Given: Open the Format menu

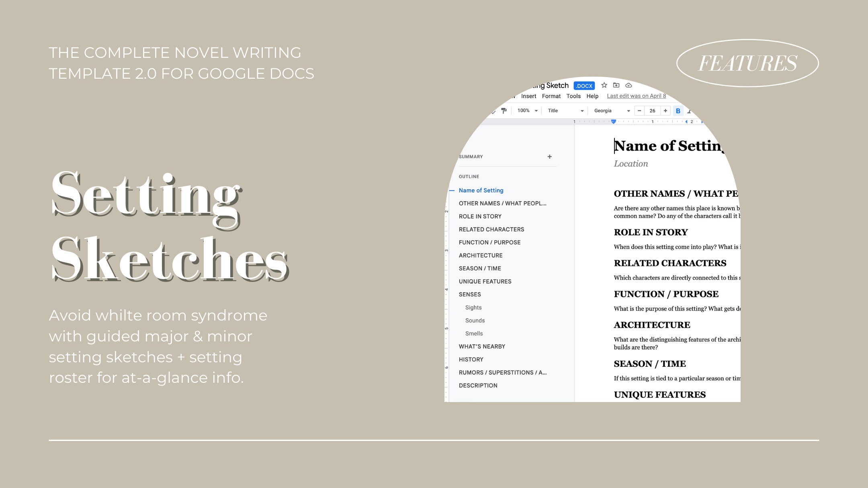Looking at the screenshot, I should click(552, 96).
